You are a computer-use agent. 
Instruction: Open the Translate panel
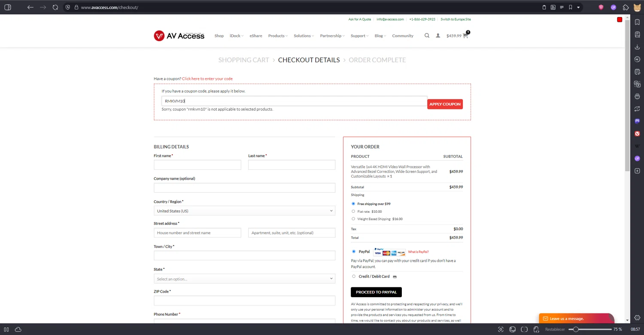pos(637,84)
